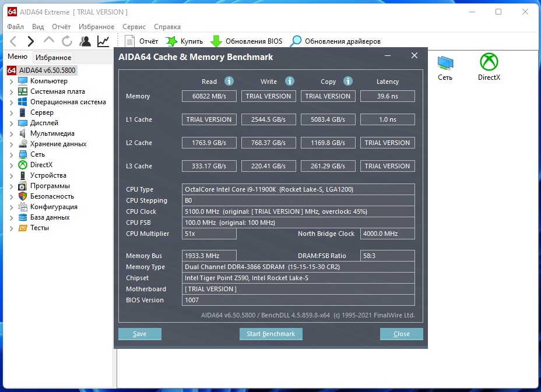Click the DRAM:FSB Ratio value 58:3
Viewport: 541px width, 392px height.
(388, 256)
